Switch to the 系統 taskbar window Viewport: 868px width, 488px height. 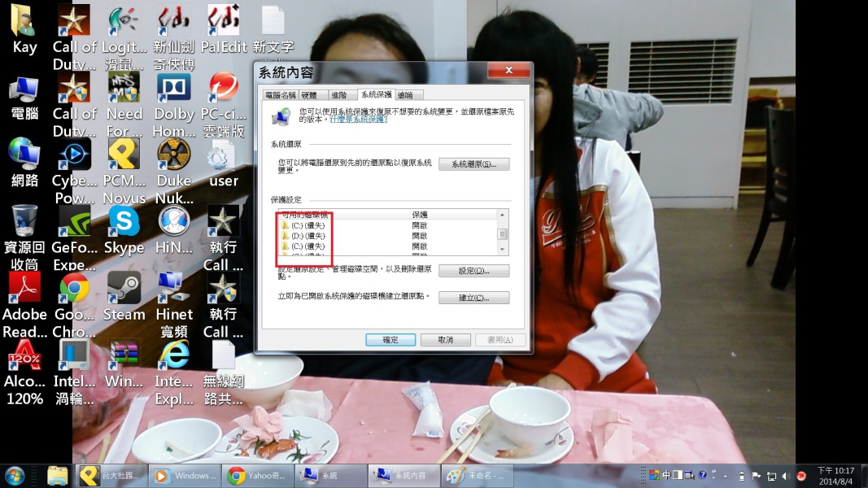(330, 476)
